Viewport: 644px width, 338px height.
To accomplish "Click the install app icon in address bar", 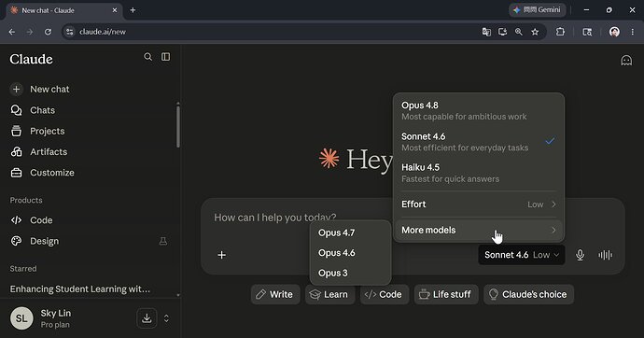I will [502, 32].
